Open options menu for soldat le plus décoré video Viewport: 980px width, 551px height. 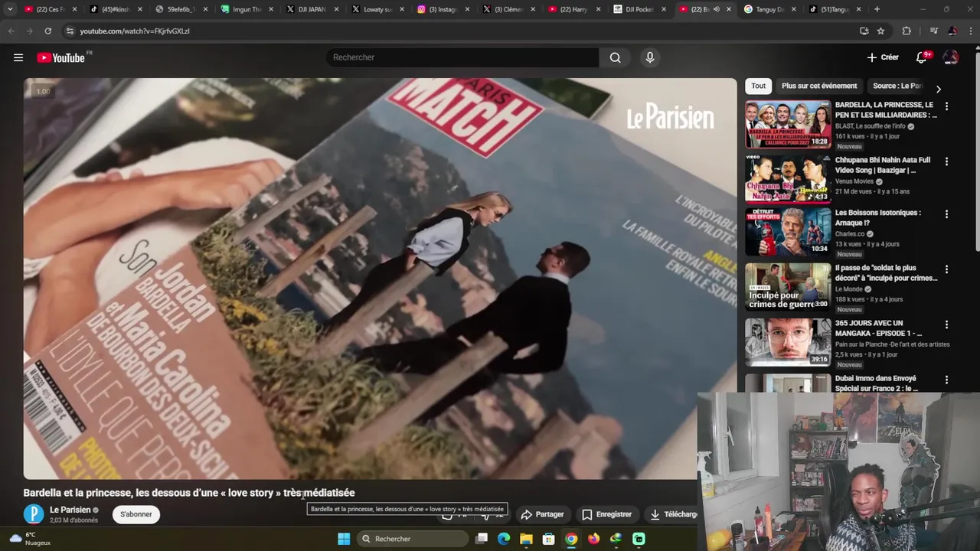pos(946,269)
